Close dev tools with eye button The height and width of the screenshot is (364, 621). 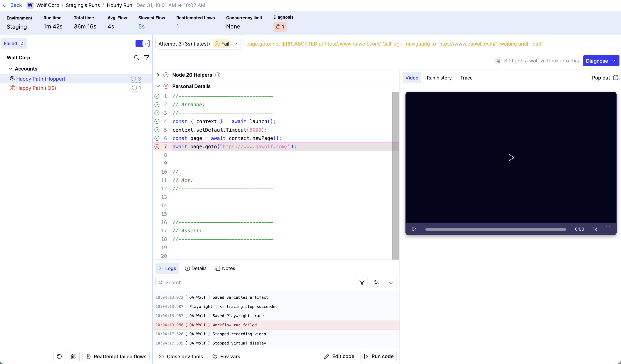click(x=181, y=356)
